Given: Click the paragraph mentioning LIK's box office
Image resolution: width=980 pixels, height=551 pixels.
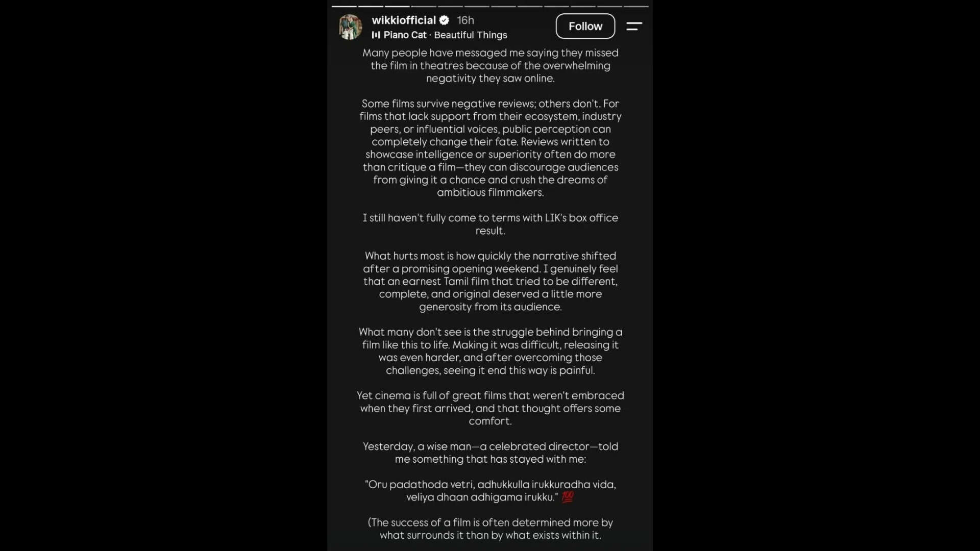Looking at the screenshot, I should click(490, 224).
